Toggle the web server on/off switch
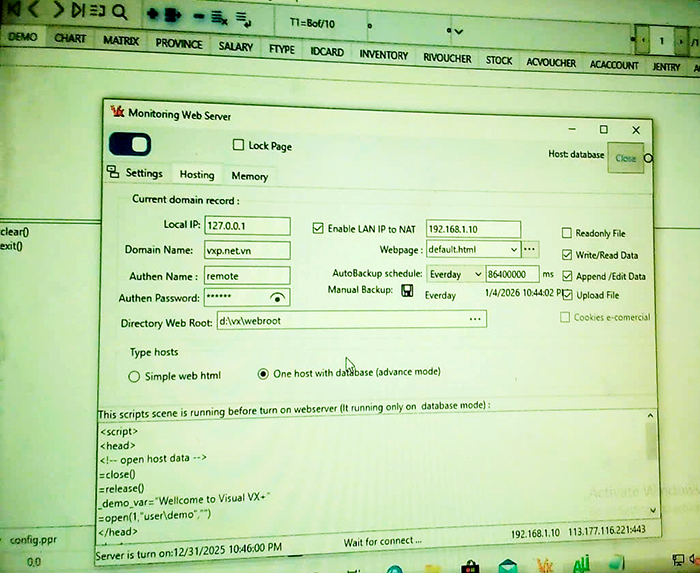This screenshot has width=700, height=573. (x=129, y=145)
